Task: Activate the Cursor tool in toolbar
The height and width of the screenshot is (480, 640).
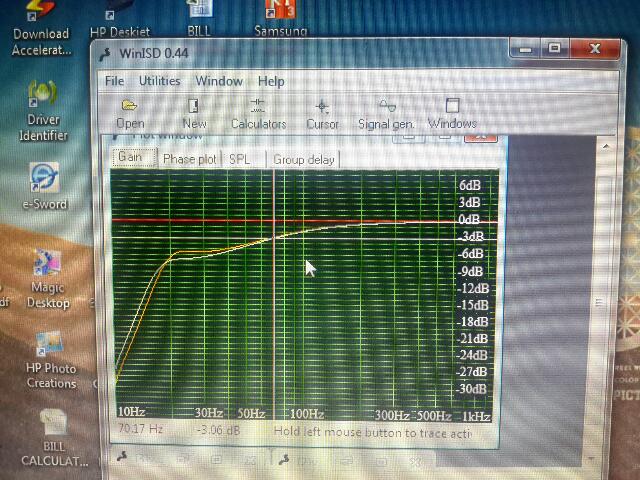Action: [322, 107]
